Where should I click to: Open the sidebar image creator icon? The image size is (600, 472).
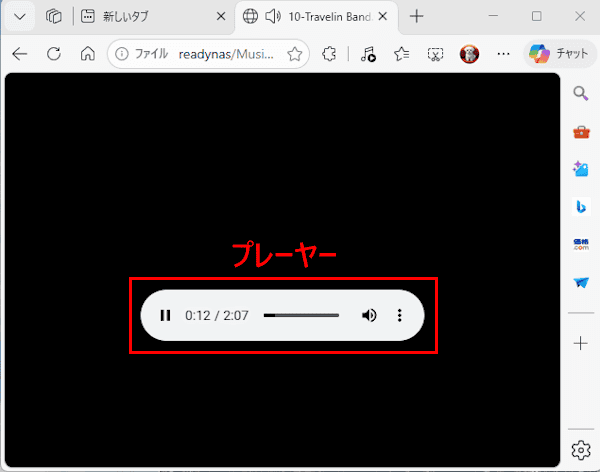point(581,169)
